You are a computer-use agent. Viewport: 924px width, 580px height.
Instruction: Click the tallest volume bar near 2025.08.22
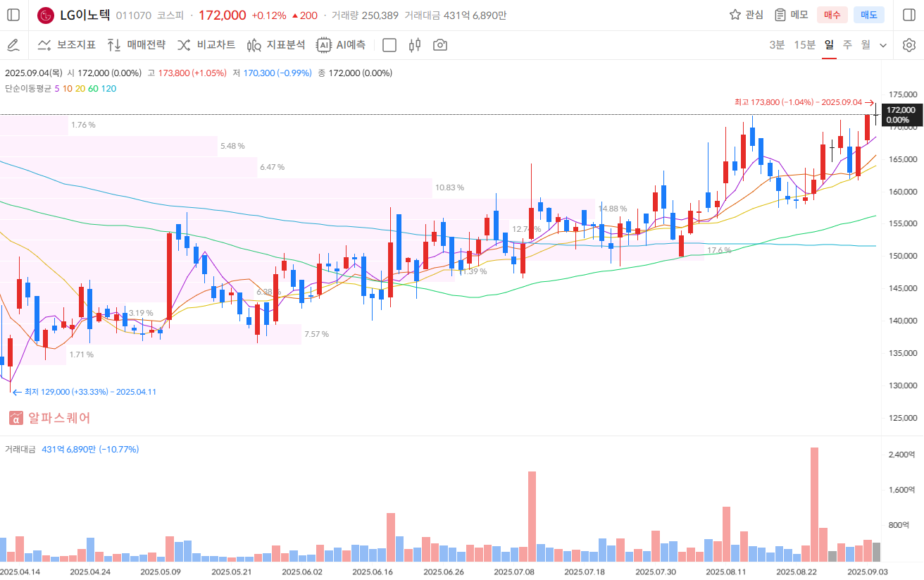814,504
